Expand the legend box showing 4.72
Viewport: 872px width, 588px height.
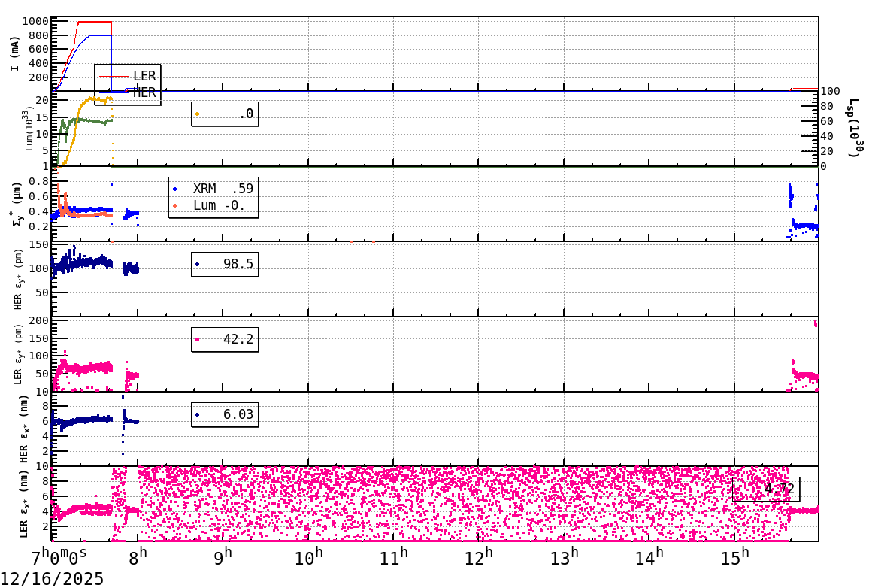pos(765,487)
